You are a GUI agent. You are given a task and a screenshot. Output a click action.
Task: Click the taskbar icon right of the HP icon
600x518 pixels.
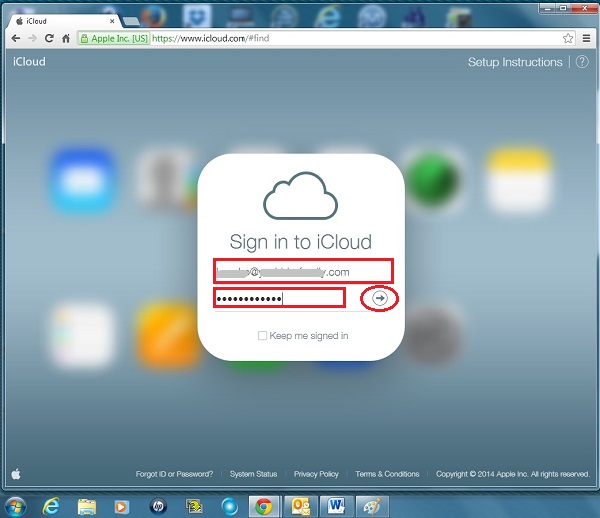pos(194,507)
